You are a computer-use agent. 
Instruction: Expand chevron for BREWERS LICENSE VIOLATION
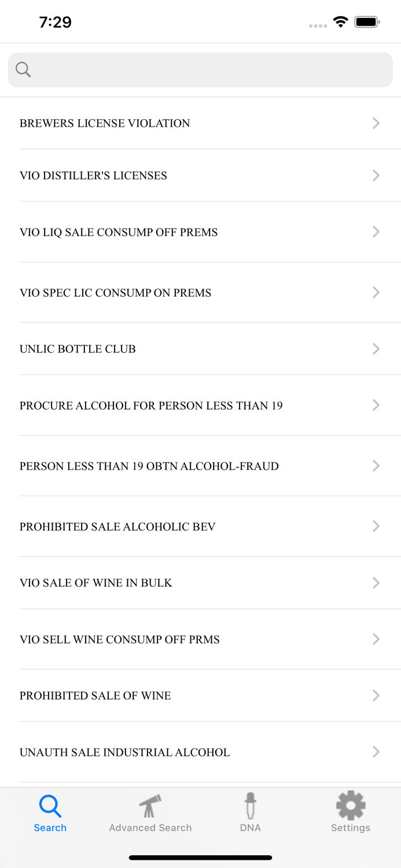(x=376, y=123)
